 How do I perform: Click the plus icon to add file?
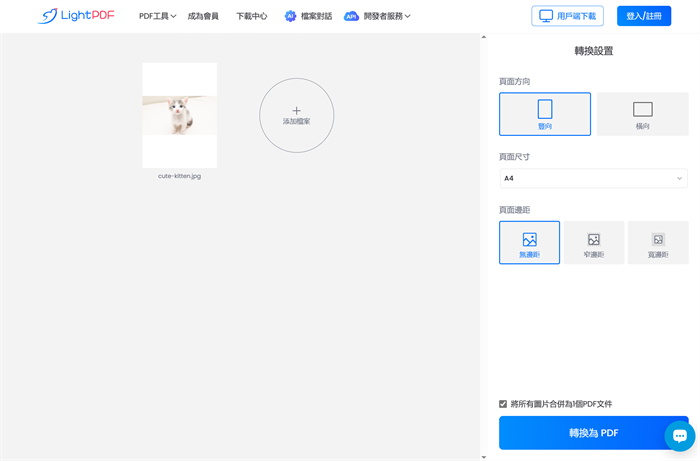[296, 111]
